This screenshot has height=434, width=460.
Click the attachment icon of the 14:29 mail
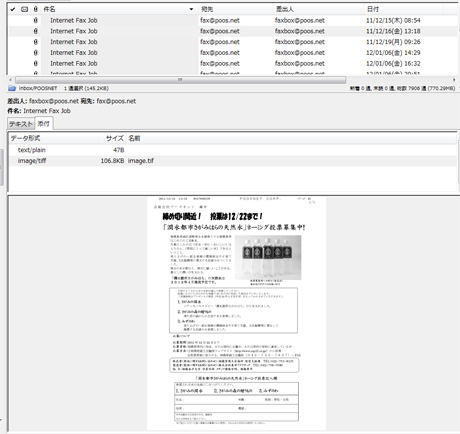[36, 52]
